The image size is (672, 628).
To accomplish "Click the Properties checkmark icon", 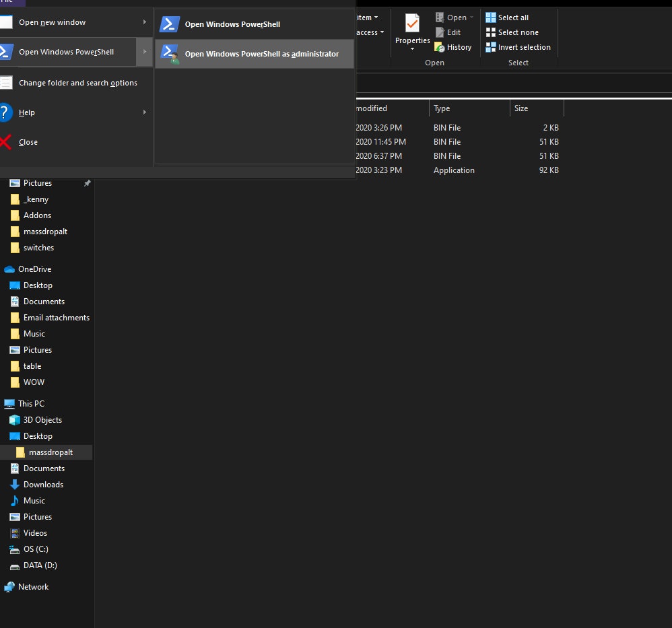I will point(412,24).
